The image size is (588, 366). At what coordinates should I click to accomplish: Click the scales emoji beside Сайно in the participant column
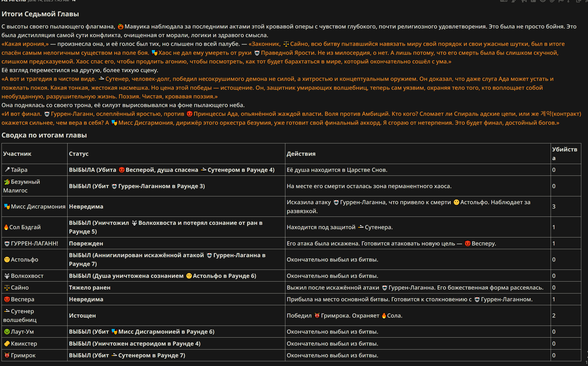(7, 288)
